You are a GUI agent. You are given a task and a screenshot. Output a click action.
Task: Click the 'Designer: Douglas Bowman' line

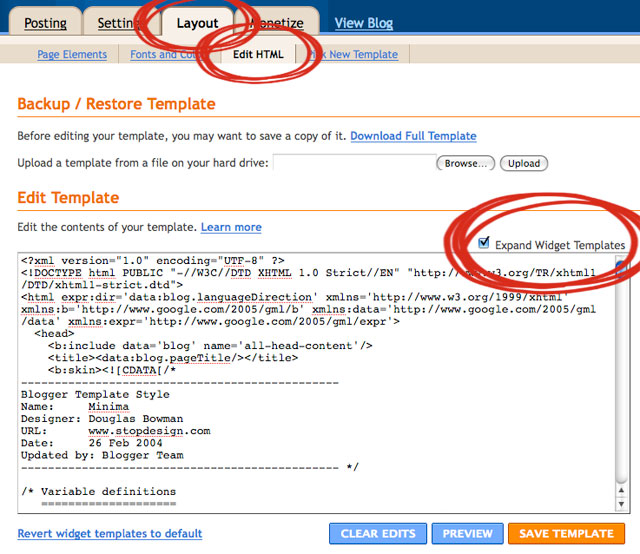[102, 419]
